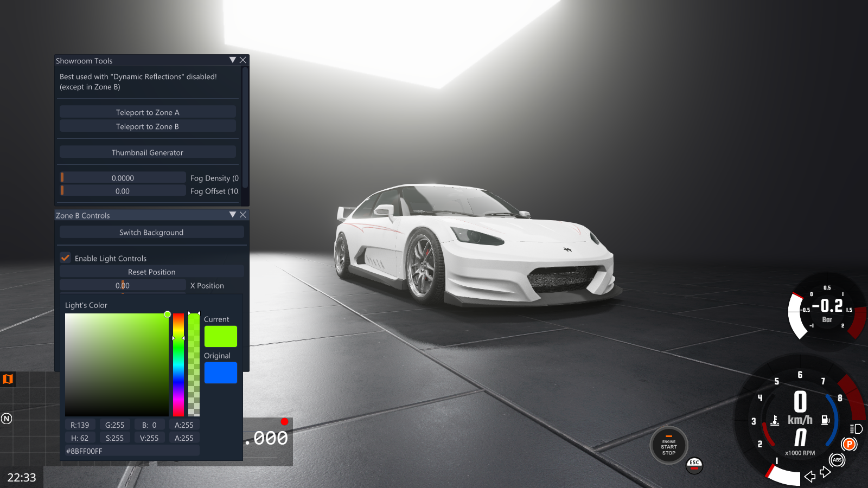
Task: Open the map icon on the minimap
Action: pyautogui.click(x=8, y=379)
